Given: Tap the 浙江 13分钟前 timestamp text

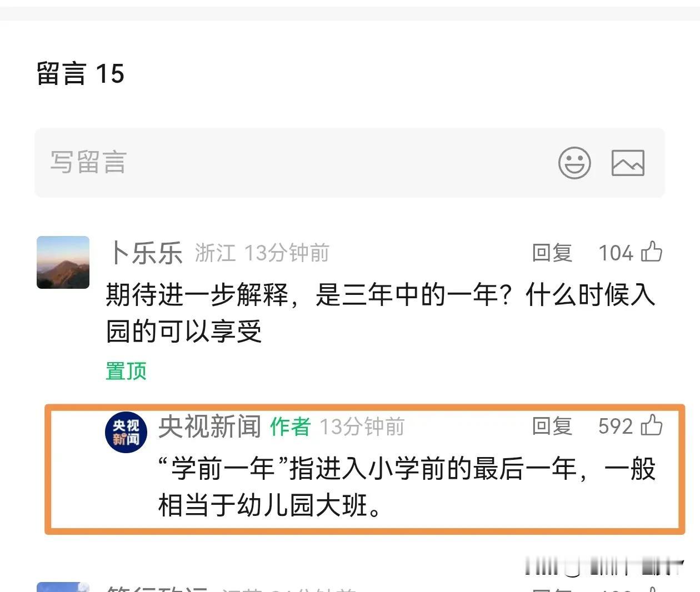Looking at the screenshot, I should (x=262, y=253).
